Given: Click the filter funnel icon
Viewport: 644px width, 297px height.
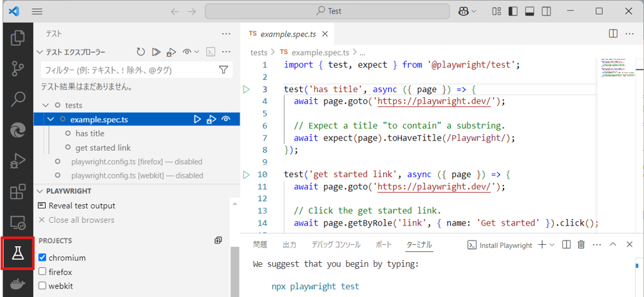Looking at the screenshot, I should (x=223, y=70).
